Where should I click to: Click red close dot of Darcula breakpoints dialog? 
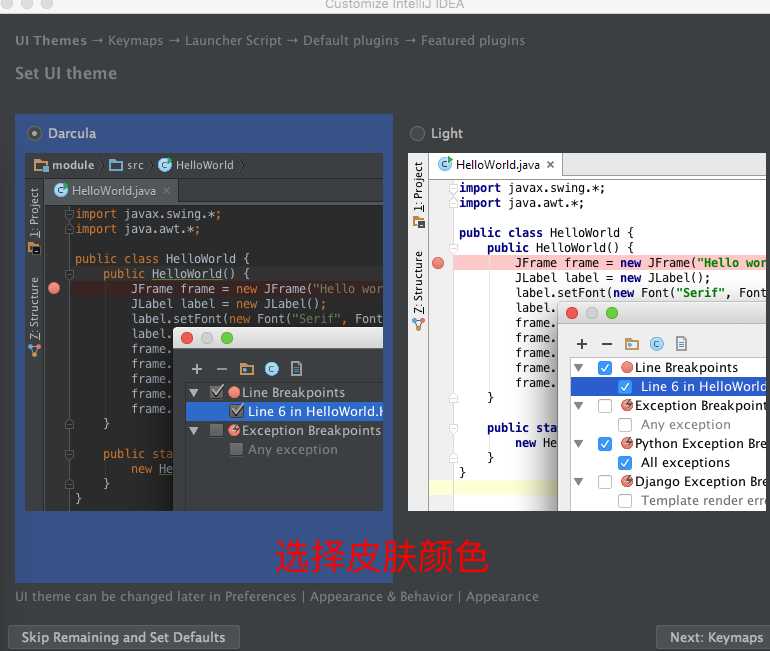pyautogui.click(x=187, y=338)
